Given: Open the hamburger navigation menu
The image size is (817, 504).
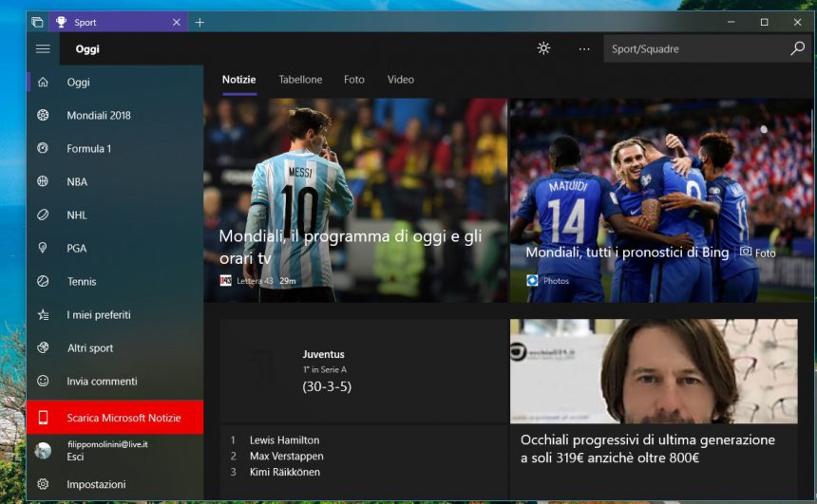Looking at the screenshot, I should coord(43,49).
